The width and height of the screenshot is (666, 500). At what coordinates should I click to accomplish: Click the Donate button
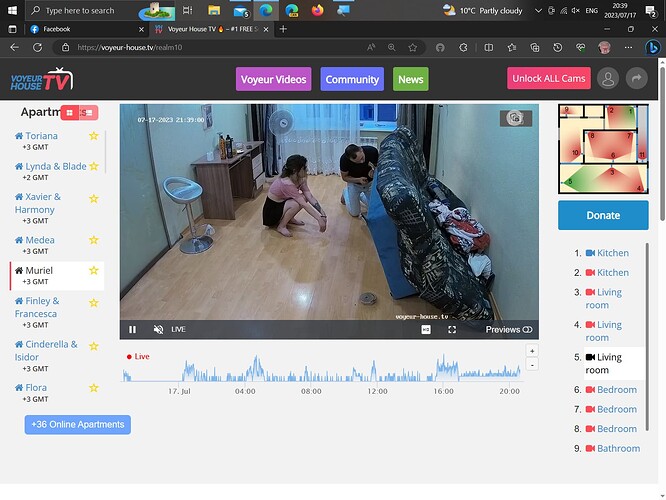pyautogui.click(x=603, y=215)
